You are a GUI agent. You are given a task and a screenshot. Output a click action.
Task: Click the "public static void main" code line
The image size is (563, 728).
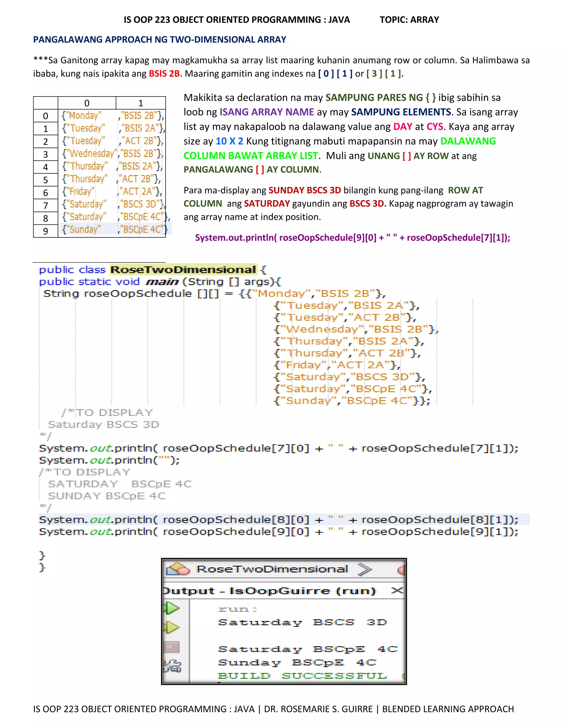click(160, 282)
